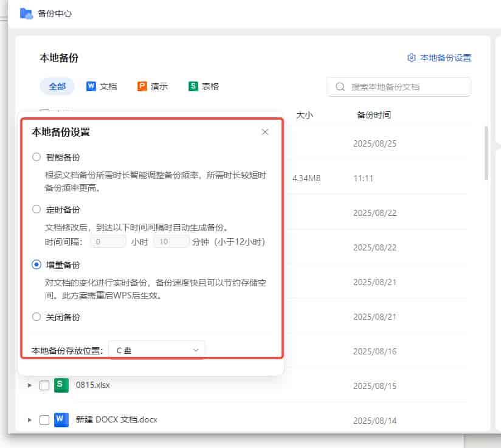Open the C 盘 storage location dropdown
Image resolution: width=501 pixels, height=448 pixels.
coord(157,350)
